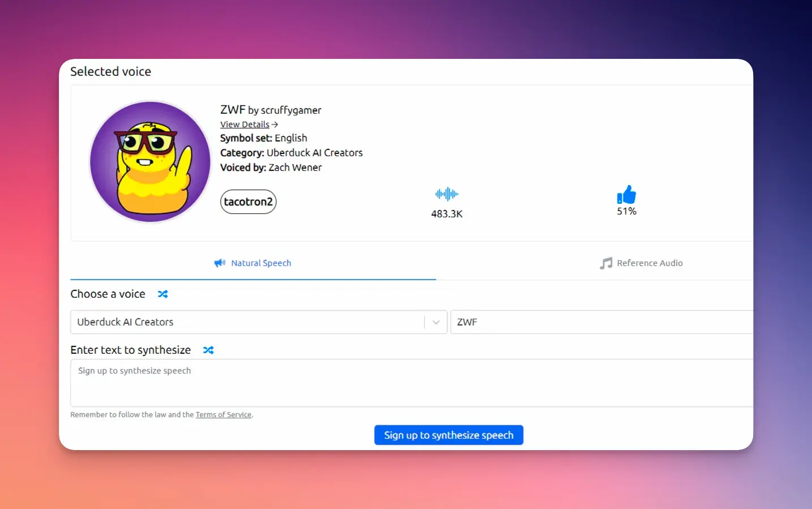Click the megaphone icon on Natural Speech
The width and height of the screenshot is (812, 509).
tap(220, 263)
